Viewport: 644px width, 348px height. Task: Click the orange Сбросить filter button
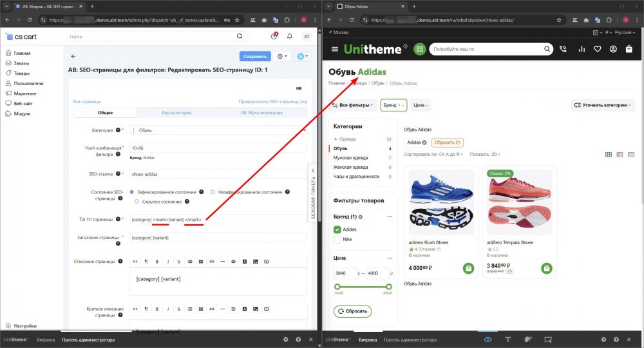coord(447,142)
